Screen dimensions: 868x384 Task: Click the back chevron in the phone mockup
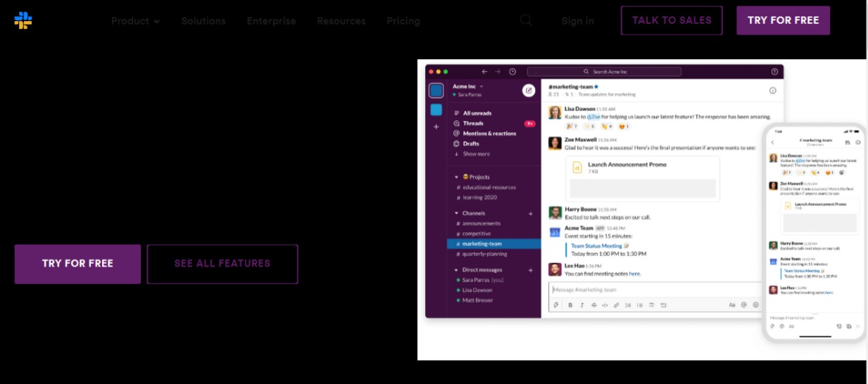pyautogui.click(x=772, y=143)
